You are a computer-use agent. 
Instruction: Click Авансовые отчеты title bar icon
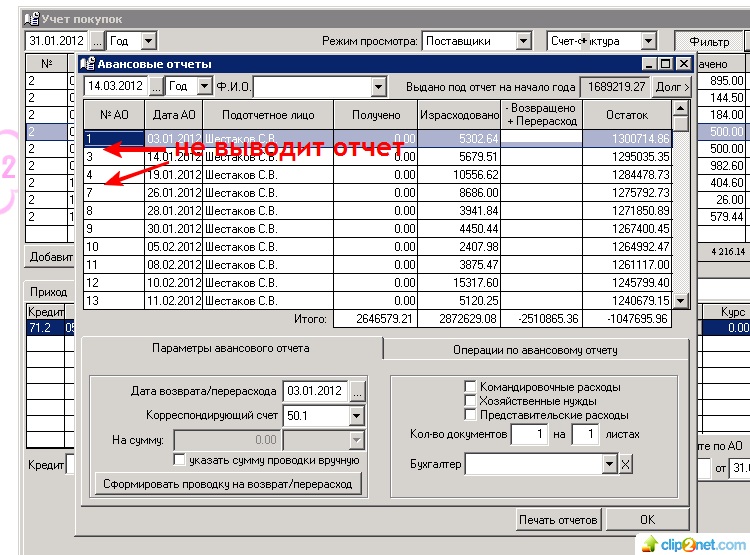pos(87,63)
